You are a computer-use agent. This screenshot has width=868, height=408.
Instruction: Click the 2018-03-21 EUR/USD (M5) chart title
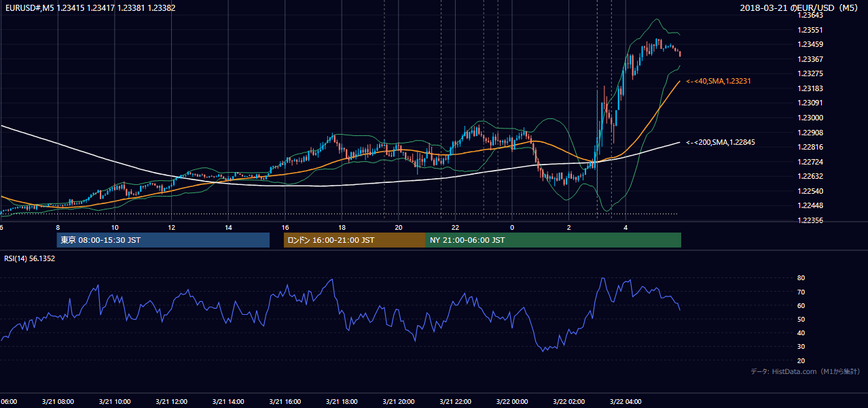click(x=800, y=7)
